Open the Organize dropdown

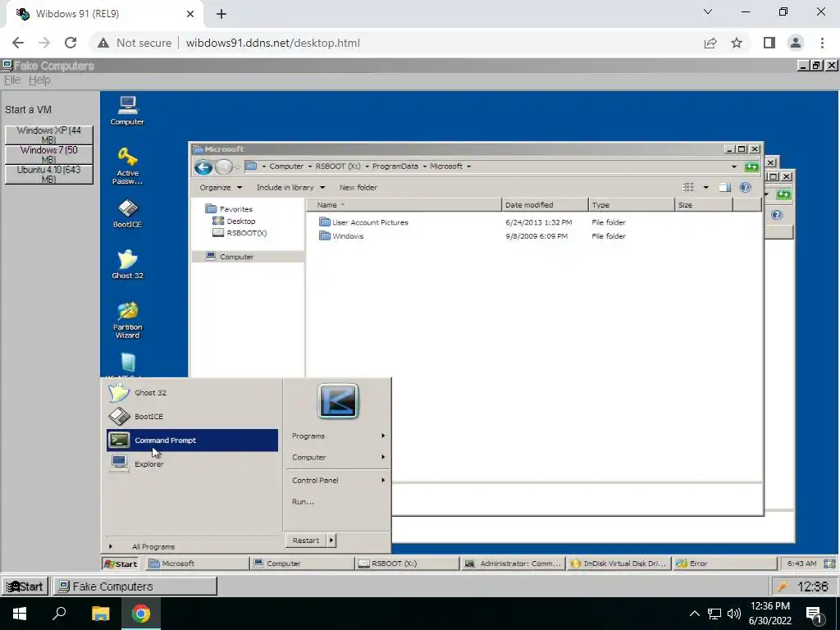pyautogui.click(x=221, y=188)
